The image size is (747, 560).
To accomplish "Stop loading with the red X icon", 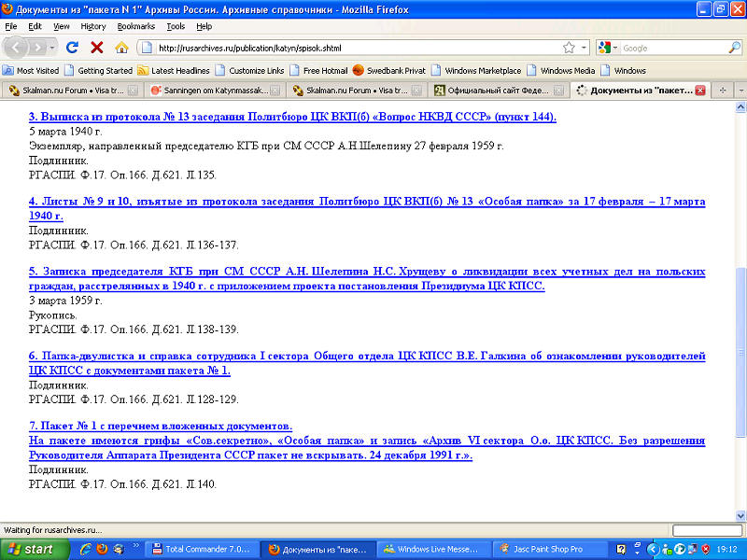I will 96,48.
